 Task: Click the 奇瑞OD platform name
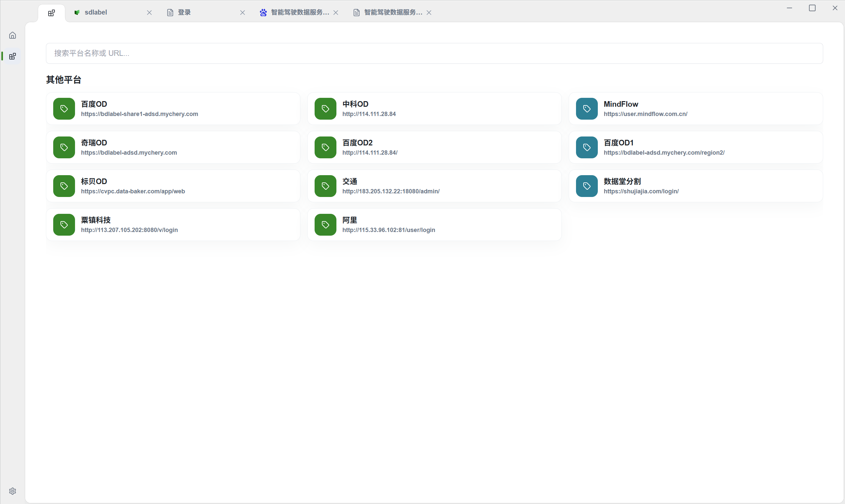(x=94, y=143)
